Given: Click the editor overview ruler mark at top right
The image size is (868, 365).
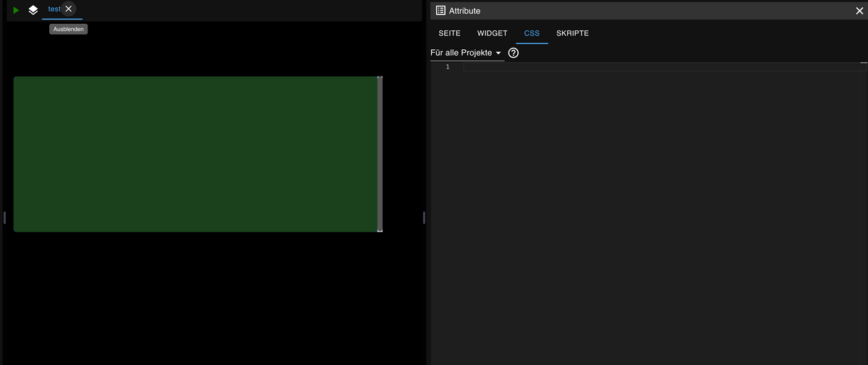Looking at the screenshot, I should 864,64.
